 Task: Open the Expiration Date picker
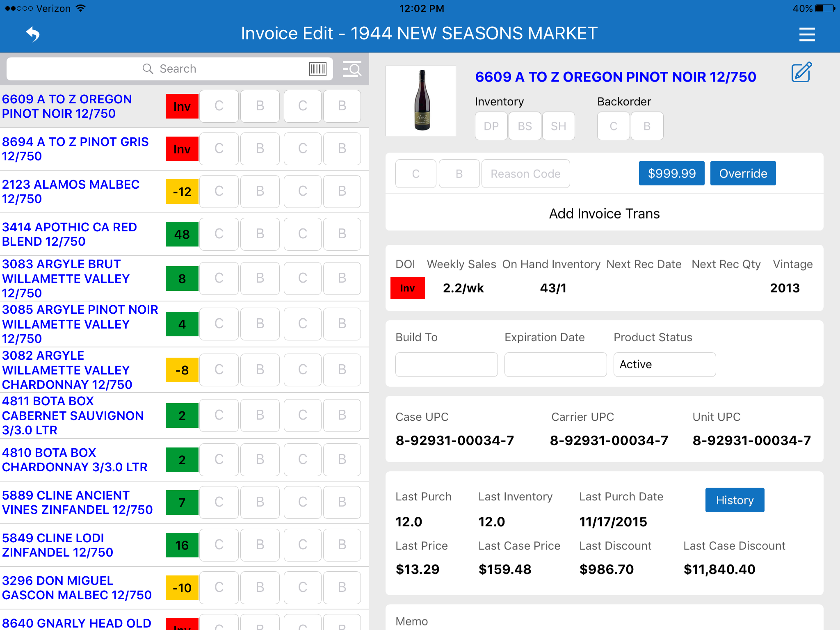click(555, 364)
